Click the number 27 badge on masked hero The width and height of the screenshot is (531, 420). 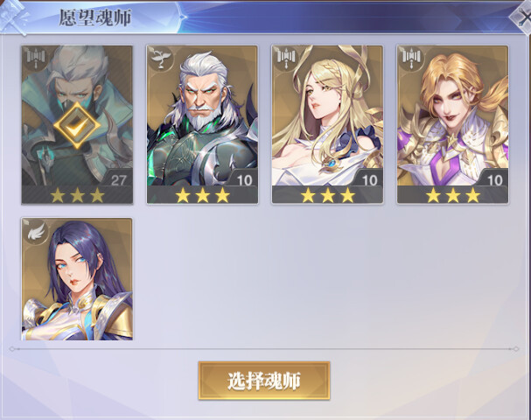coord(119,180)
